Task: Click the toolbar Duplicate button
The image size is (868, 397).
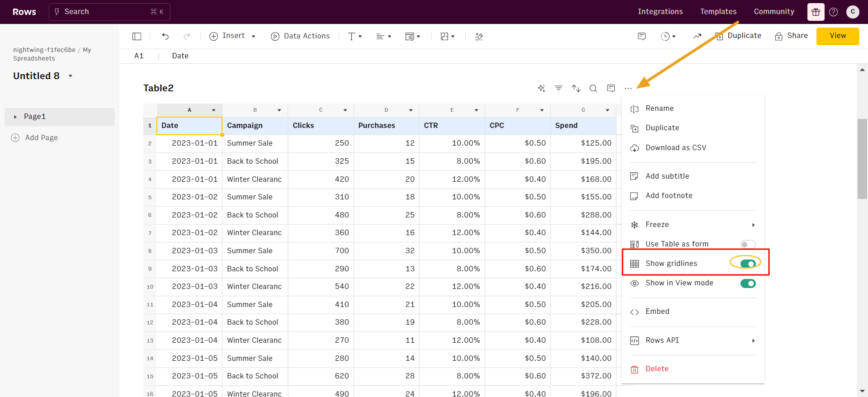Action: pyautogui.click(x=738, y=36)
